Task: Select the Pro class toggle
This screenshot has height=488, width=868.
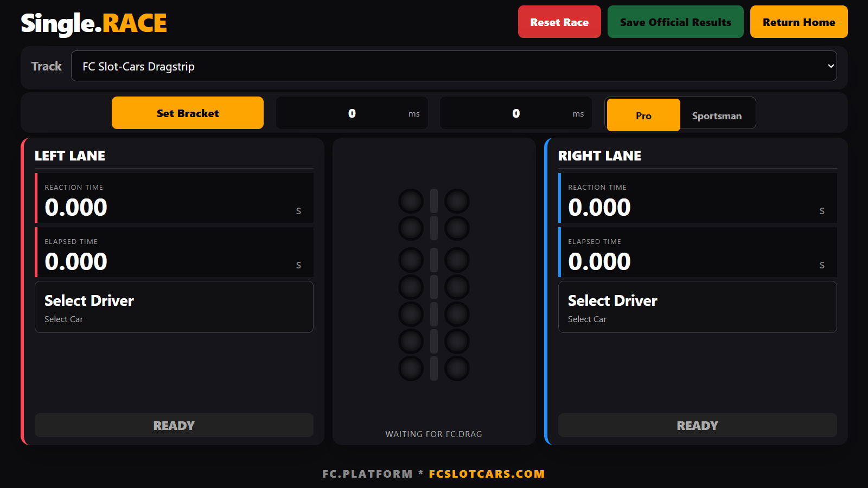Action: point(643,115)
